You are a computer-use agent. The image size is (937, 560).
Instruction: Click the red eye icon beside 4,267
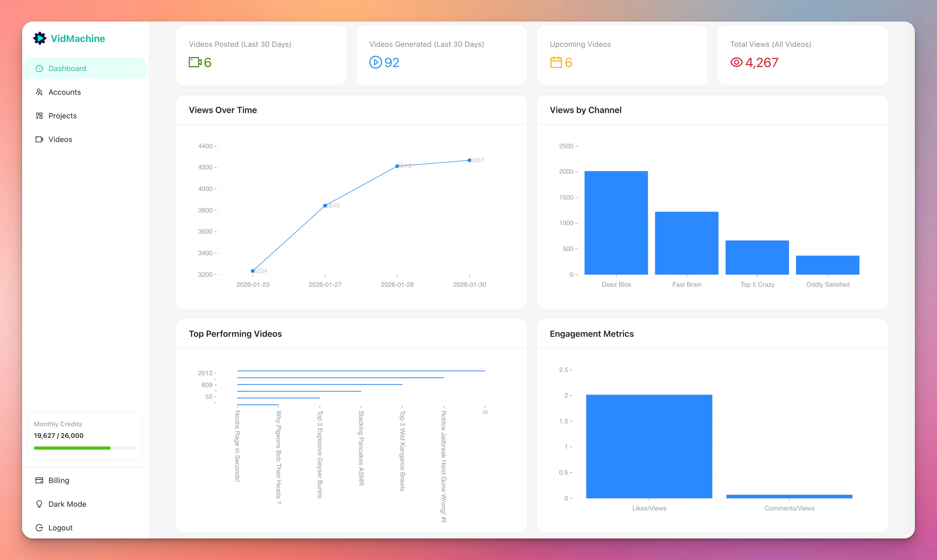pos(736,62)
